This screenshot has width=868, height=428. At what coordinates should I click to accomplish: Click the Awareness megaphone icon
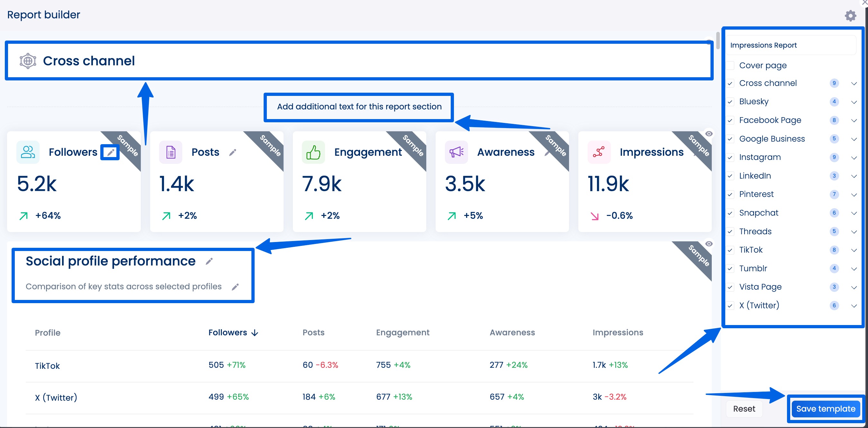point(457,152)
